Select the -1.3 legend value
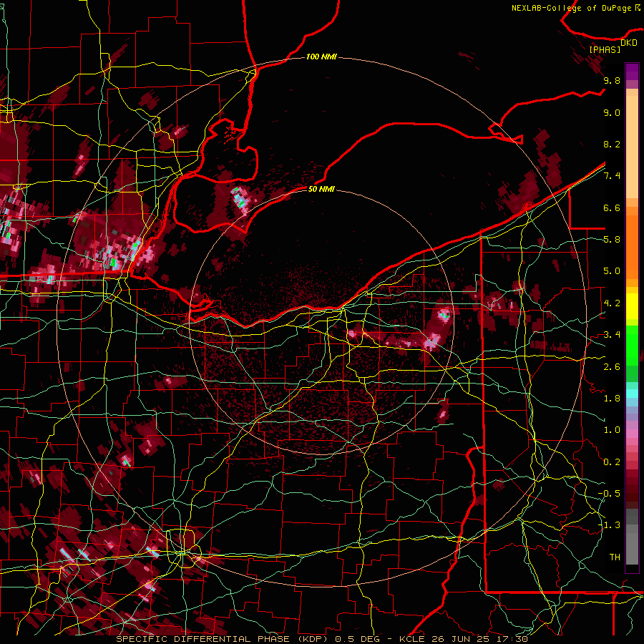 609,525
